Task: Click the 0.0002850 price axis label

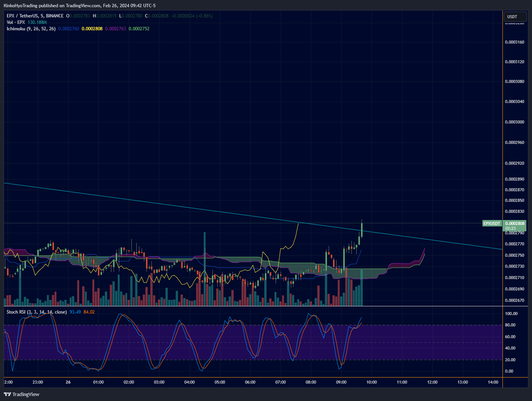Action: [515, 200]
